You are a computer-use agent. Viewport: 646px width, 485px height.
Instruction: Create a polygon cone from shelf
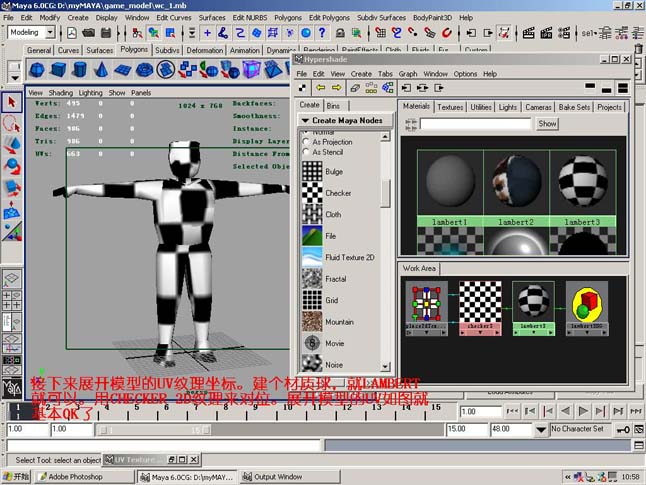pyautogui.click(x=101, y=69)
